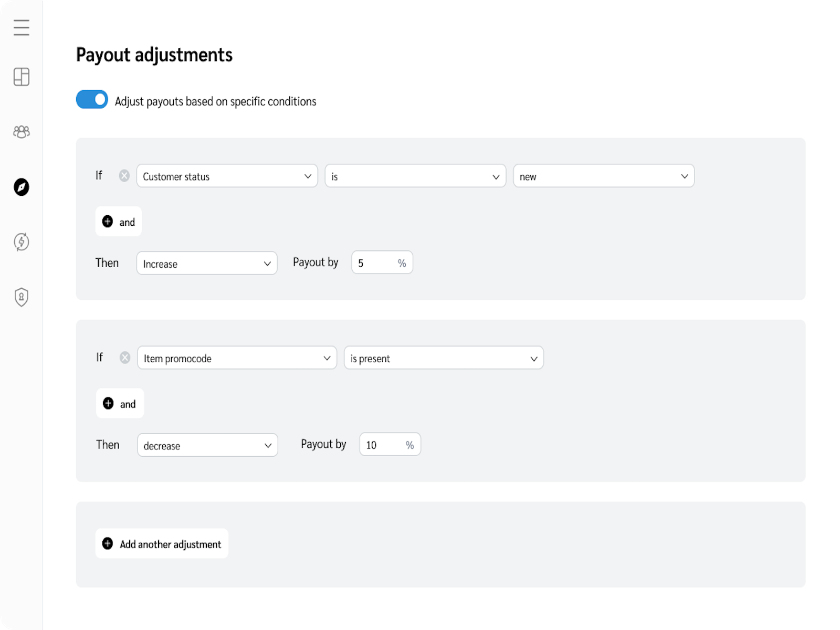This screenshot has height=630, width=840.
Task: Expand the decrease action dropdown
Action: tap(207, 445)
